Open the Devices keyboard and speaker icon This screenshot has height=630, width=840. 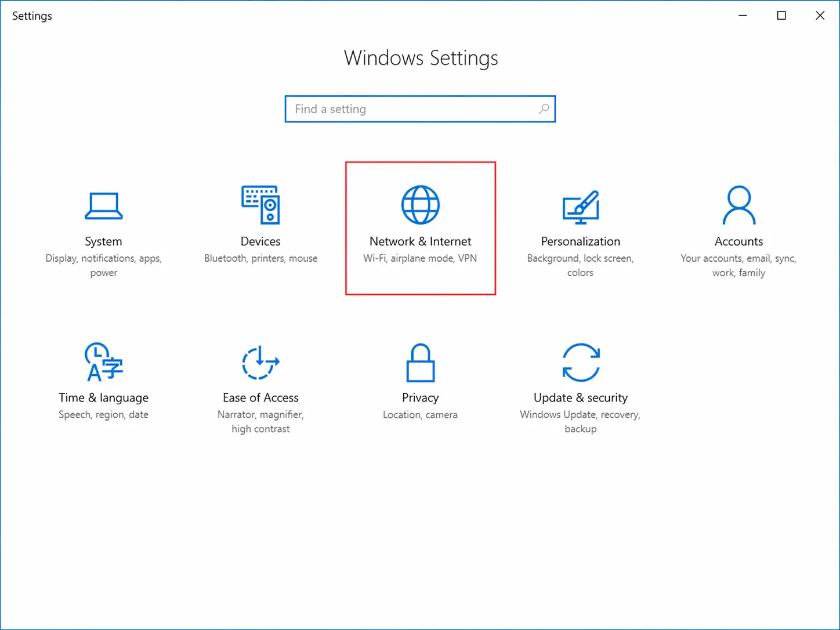point(260,205)
